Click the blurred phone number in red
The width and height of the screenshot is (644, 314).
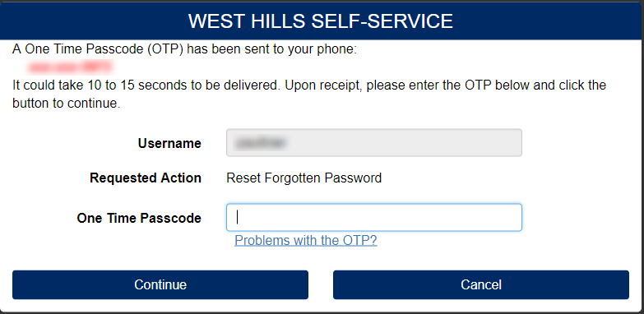click(x=70, y=66)
